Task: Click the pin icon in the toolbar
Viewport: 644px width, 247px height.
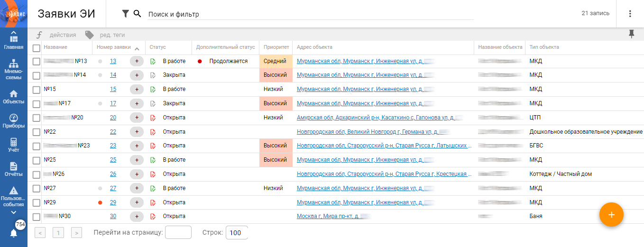Action: 631,34
